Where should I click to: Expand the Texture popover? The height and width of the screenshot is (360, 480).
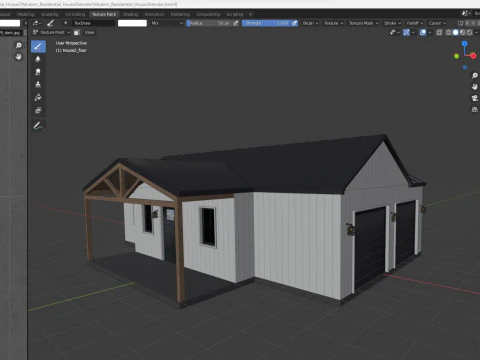[x=333, y=23]
